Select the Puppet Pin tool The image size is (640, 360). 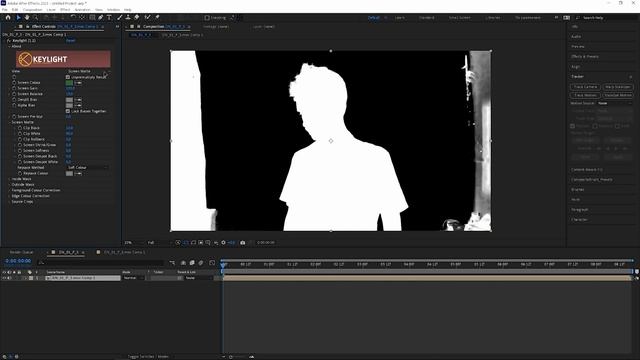157,18
